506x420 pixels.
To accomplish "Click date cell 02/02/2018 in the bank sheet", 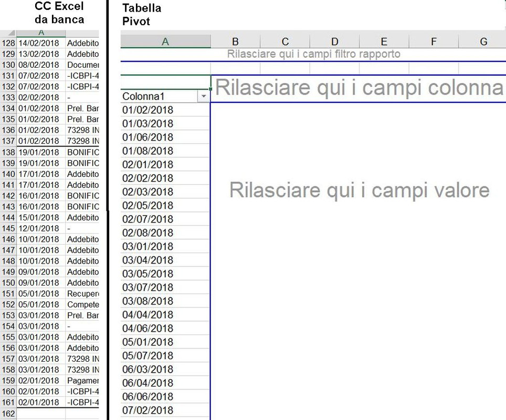I will (41, 97).
